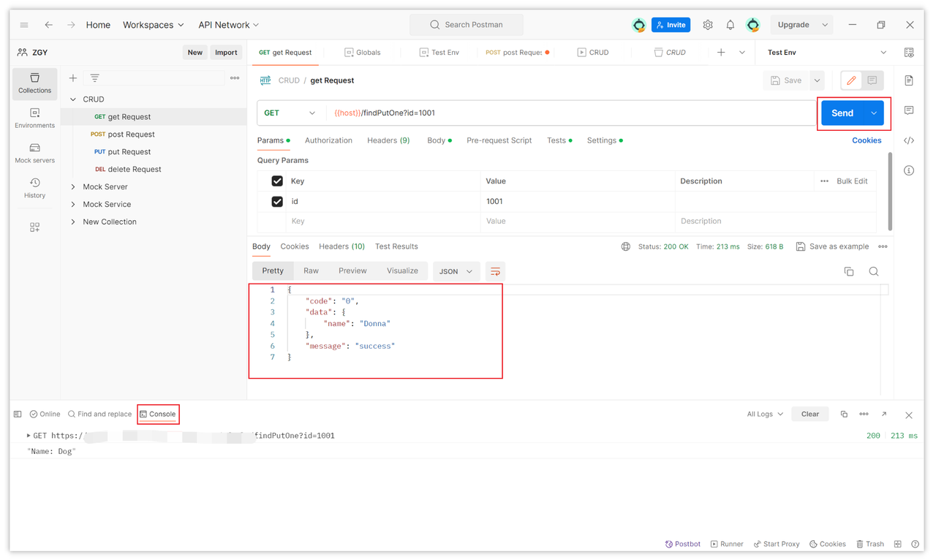Switch to the Pre-request Script tab

(499, 140)
